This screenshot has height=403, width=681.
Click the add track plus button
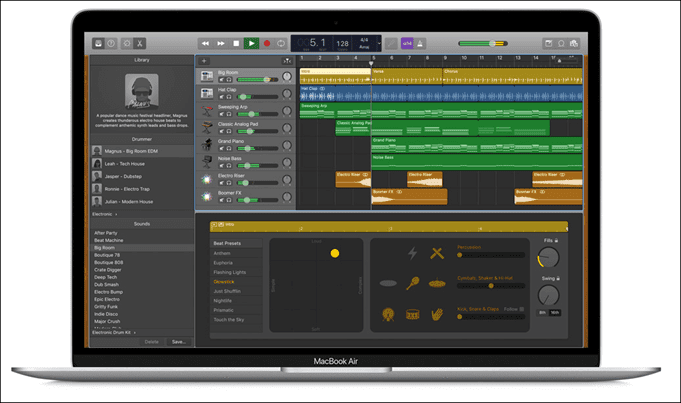coord(204,61)
